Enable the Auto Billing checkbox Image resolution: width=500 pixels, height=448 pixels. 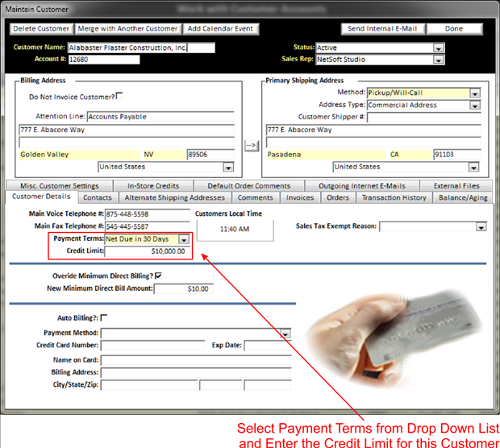pyautogui.click(x=104, y=317)
